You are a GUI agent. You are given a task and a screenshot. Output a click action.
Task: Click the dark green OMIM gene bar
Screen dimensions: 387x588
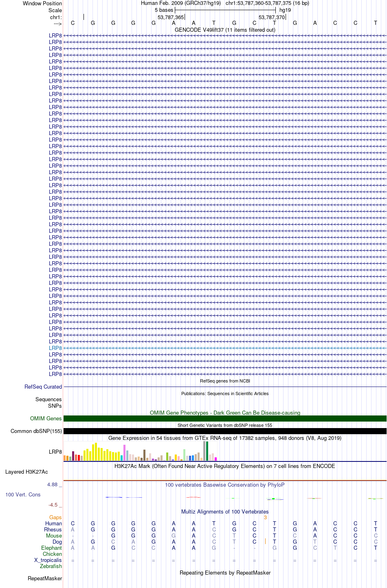point(225,418)
